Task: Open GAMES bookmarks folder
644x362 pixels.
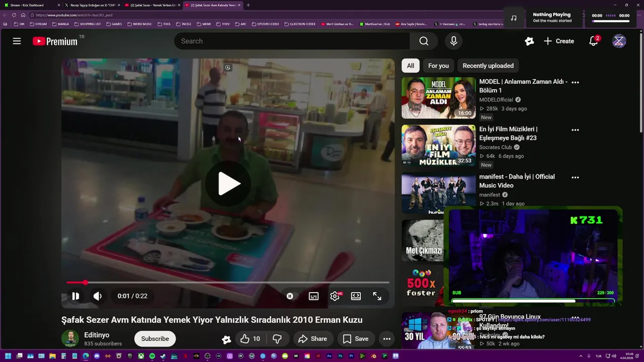Action: coord(114,24)
